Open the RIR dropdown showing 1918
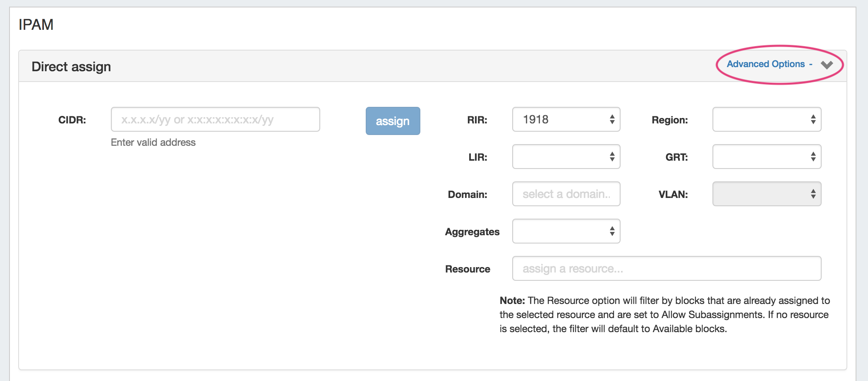Image resolution: width=868 pixels, height=381 pixels. [566, 120]
